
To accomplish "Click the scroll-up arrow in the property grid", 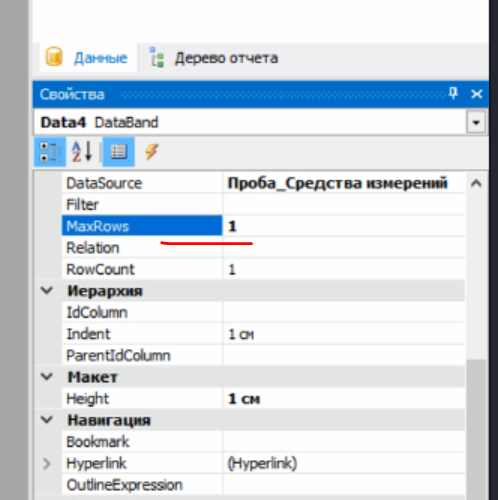I will (x=476, y=183).
